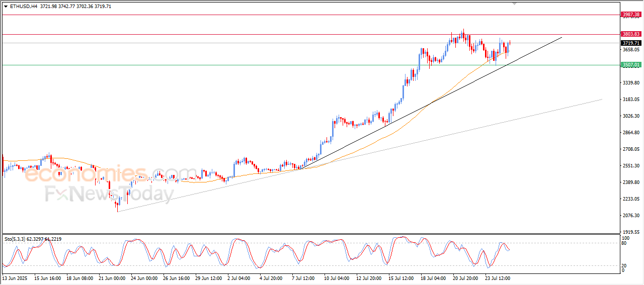
Task: Click the 2551.30 axis value
Action: [630, 166]
